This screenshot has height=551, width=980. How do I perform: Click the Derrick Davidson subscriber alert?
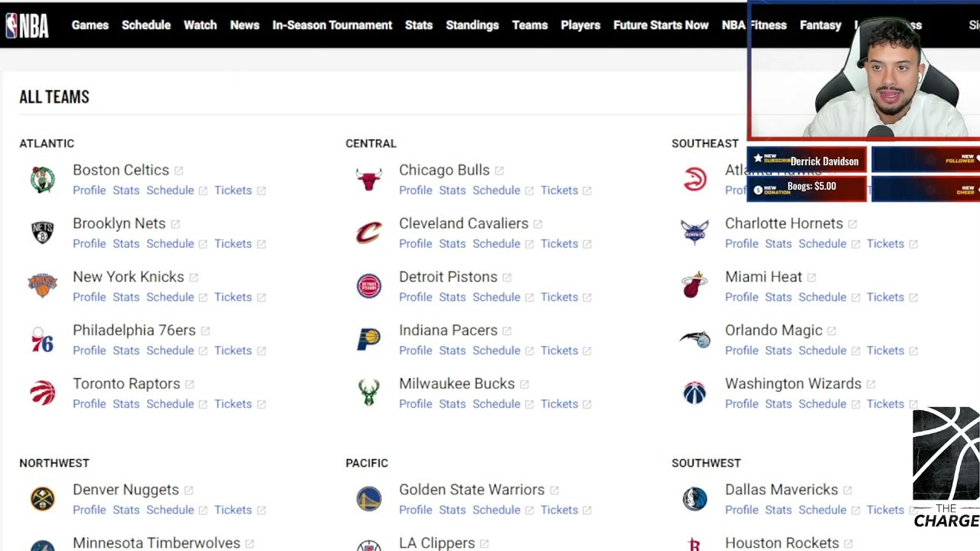tap(807, 161)
